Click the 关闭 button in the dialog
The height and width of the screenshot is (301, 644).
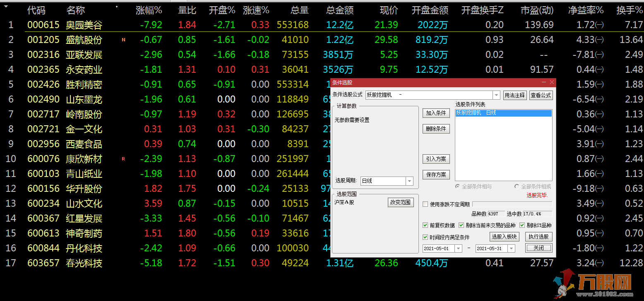click(x=539, y=248)
